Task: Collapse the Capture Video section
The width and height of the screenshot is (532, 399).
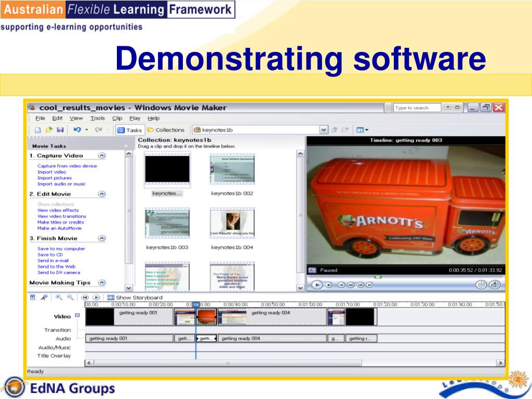Action: tap(102, 155)
